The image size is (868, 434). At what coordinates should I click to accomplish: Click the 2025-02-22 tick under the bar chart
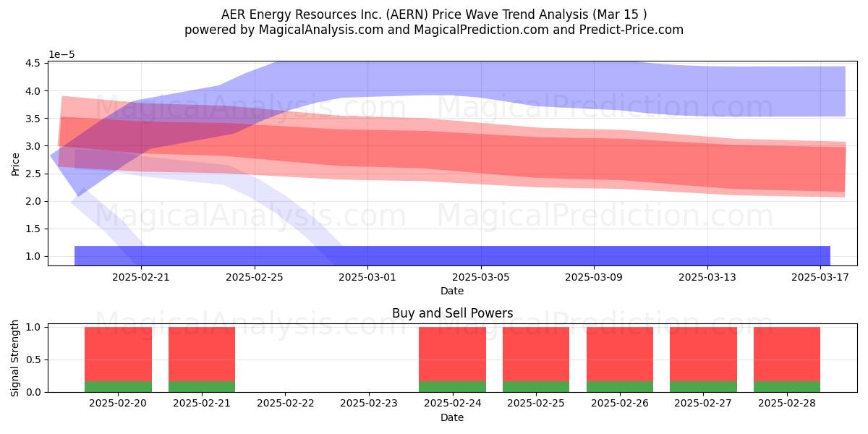(x=286, y=404)
